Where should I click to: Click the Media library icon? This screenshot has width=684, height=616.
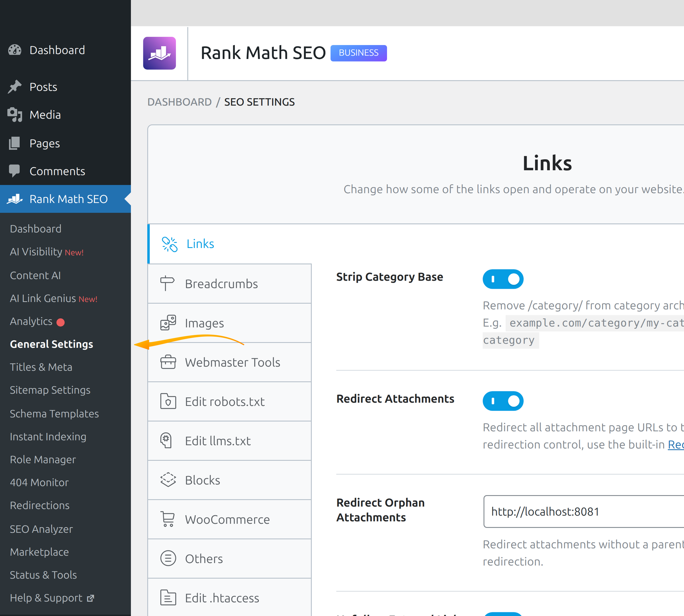15,115
